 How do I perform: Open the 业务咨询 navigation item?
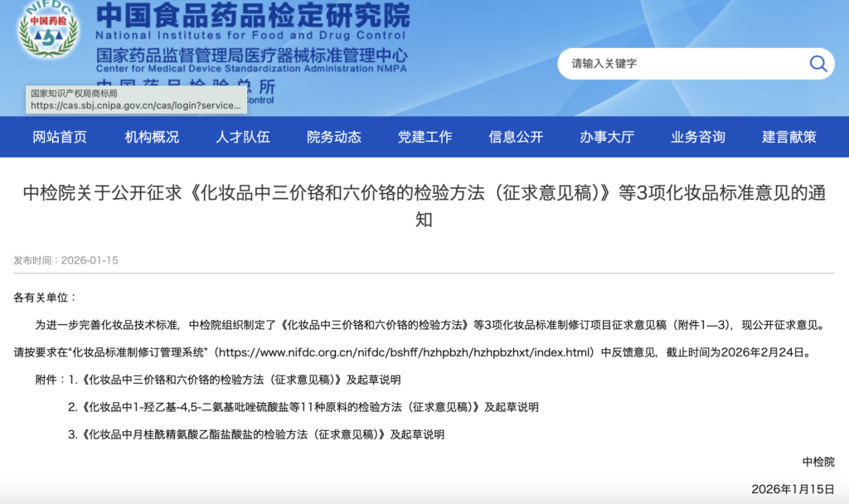pyautogui.click(x=698, y=137)
